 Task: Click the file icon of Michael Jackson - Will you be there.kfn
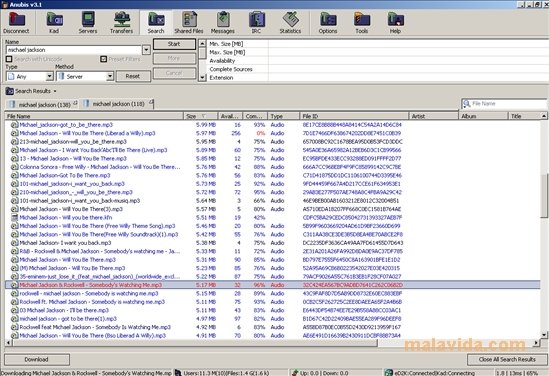point(14,217)
